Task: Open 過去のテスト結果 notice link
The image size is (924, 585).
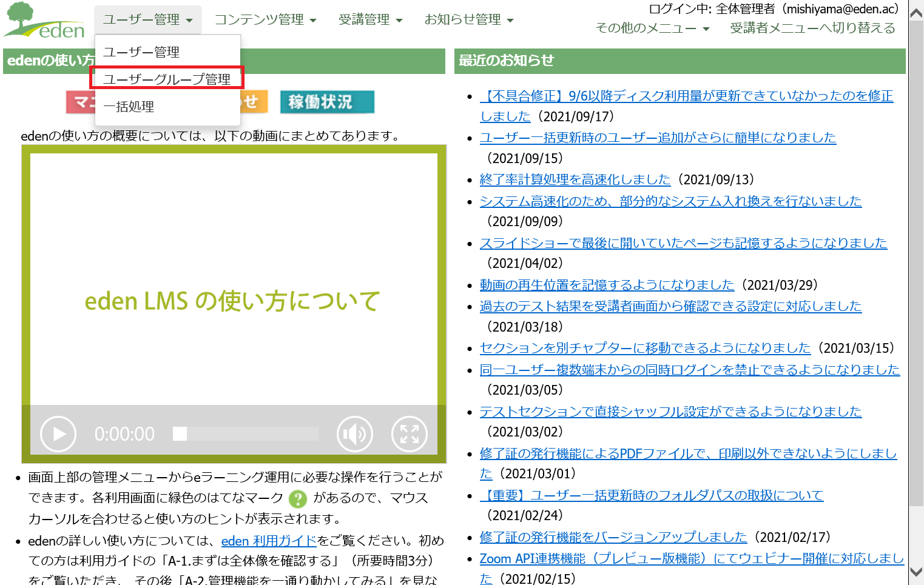Action: tap(670, 306)
